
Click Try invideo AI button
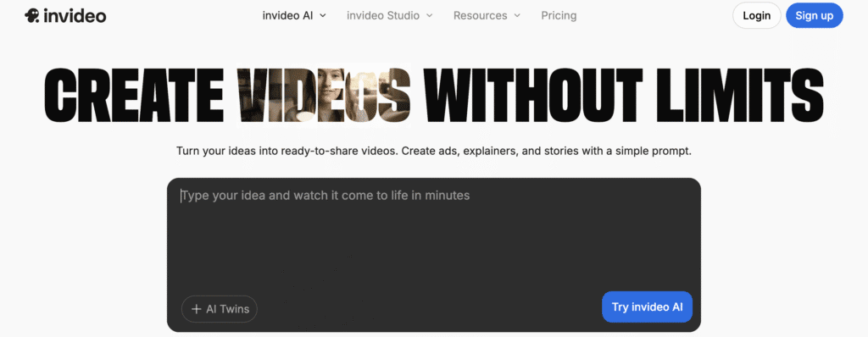pos(647,307)
